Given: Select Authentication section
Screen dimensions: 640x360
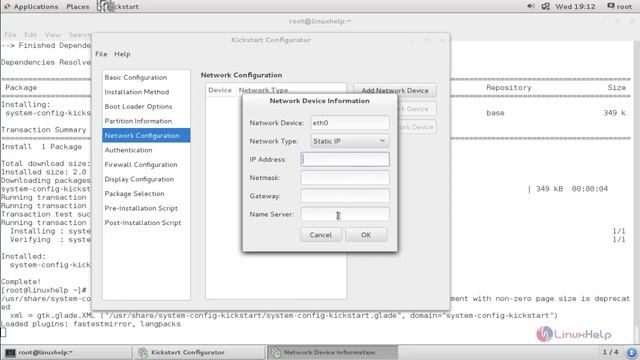Looking at the screenshot, I should click(x=146, y=150).
